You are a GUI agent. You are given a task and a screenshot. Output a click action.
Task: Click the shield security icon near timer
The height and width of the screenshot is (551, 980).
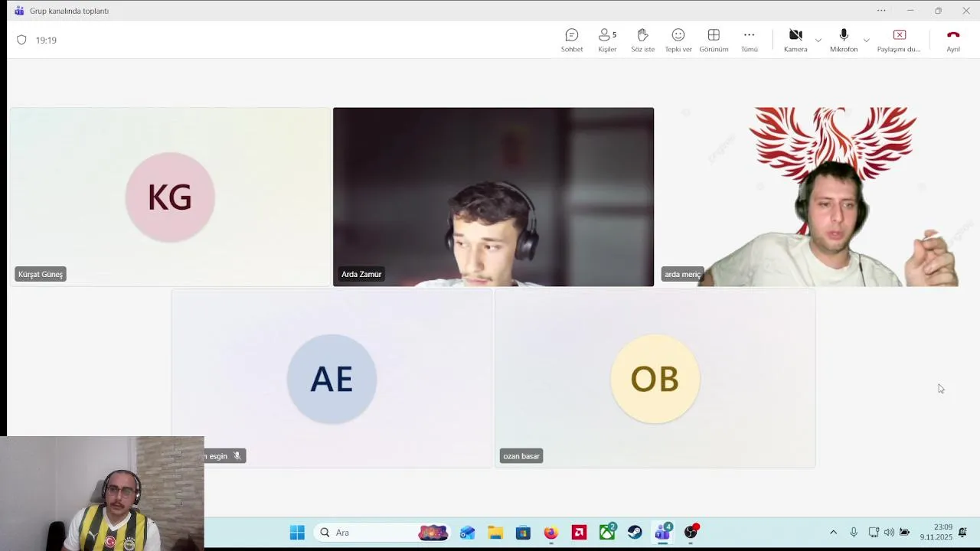coord(21,40)
